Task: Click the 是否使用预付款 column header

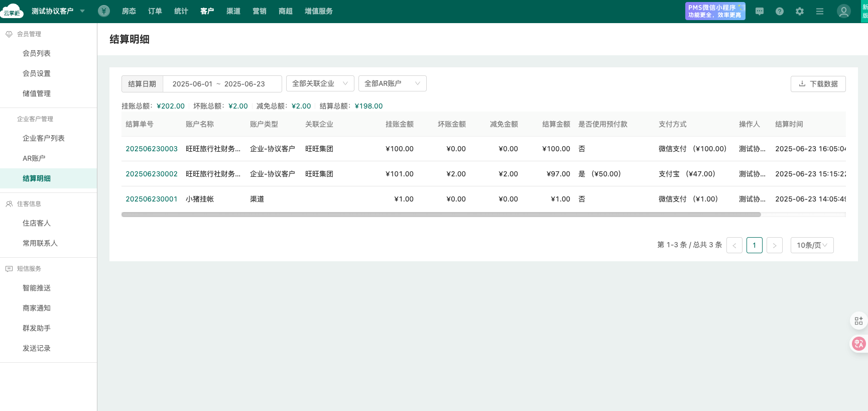Action: pyautogui.click(x=603, y=124)
